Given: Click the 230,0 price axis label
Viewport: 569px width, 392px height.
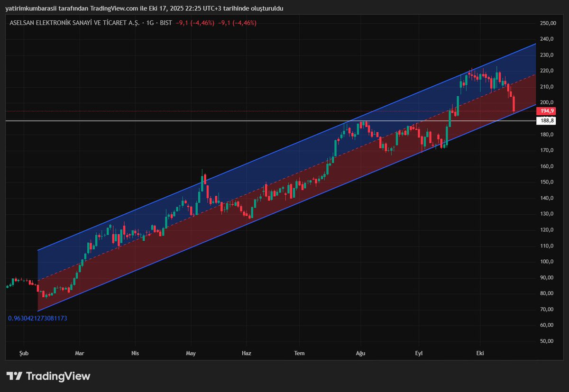Looking at the screenshot, I should tap(546, 55).
